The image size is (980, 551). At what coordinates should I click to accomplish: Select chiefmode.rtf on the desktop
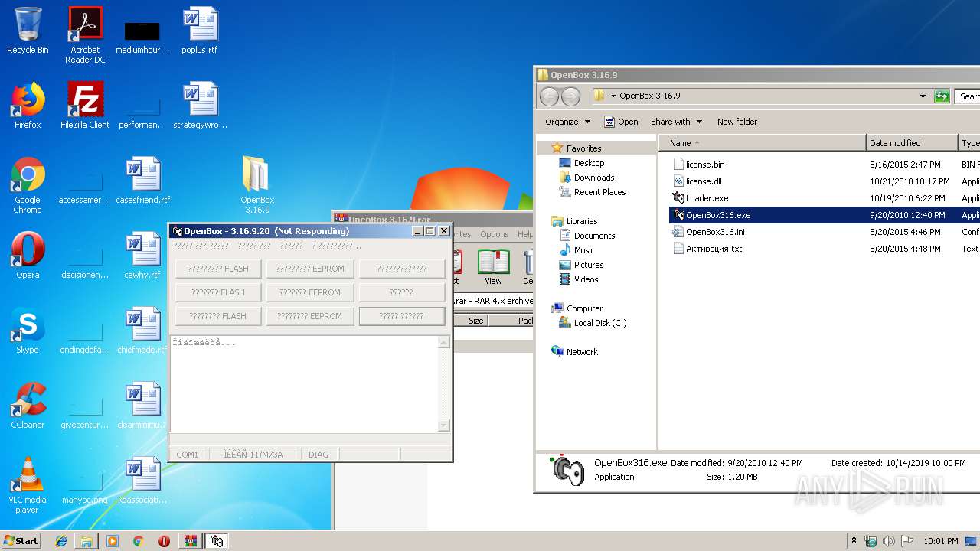[x=142, y=331]
